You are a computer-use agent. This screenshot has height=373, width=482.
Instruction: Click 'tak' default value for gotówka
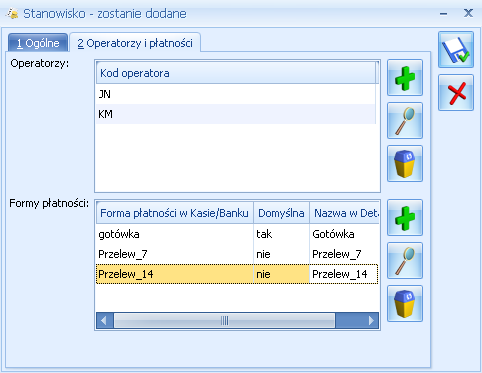(x=281, y=234)
